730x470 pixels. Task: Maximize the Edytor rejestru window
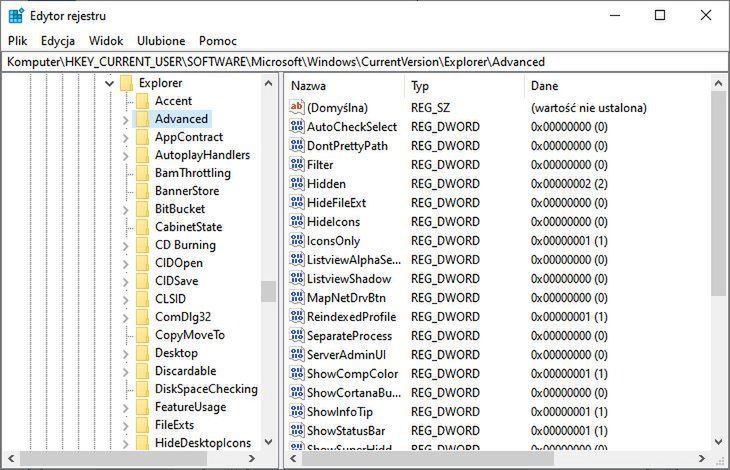[x=660, y=15]
